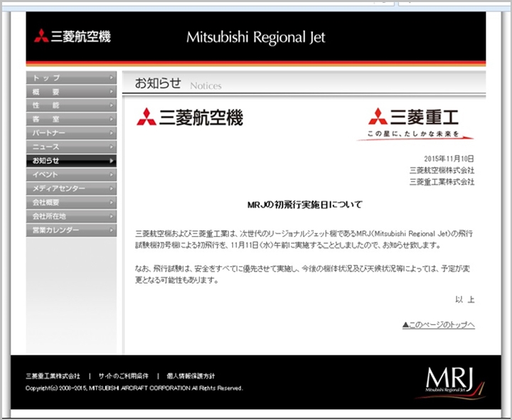
Task: Click the date 2015年11月10日
Action: tap(449, 158)
